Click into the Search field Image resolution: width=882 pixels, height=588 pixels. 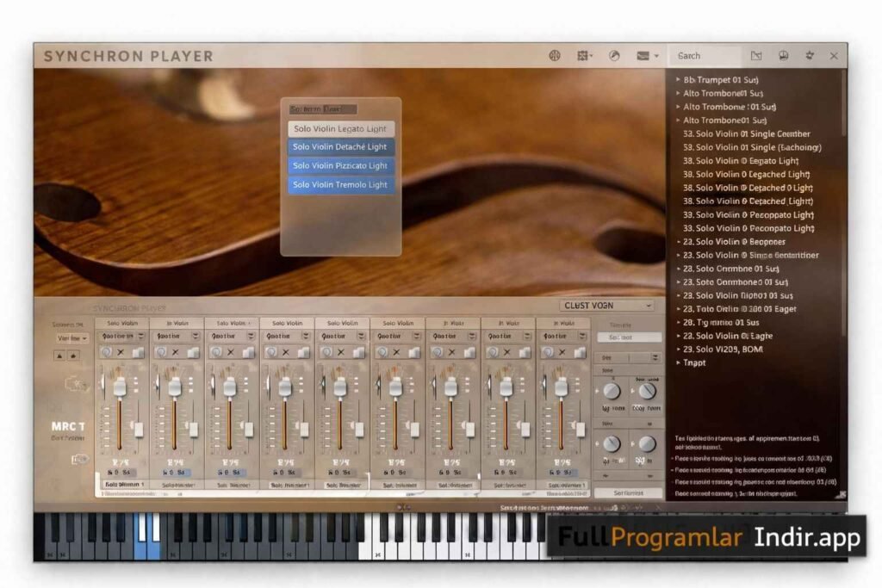[704, 56]
